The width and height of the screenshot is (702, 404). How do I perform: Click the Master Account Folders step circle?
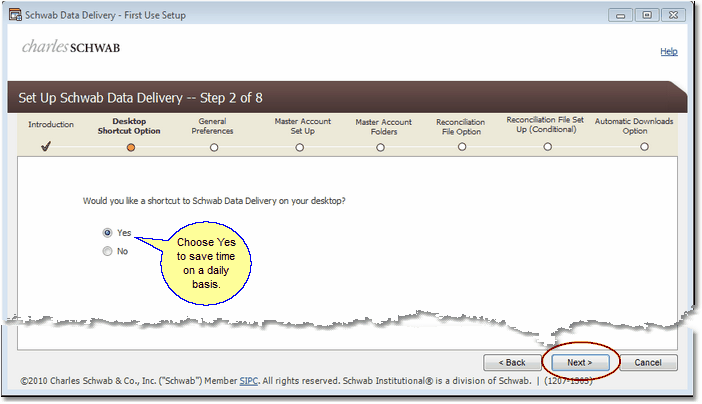point(381,147)
